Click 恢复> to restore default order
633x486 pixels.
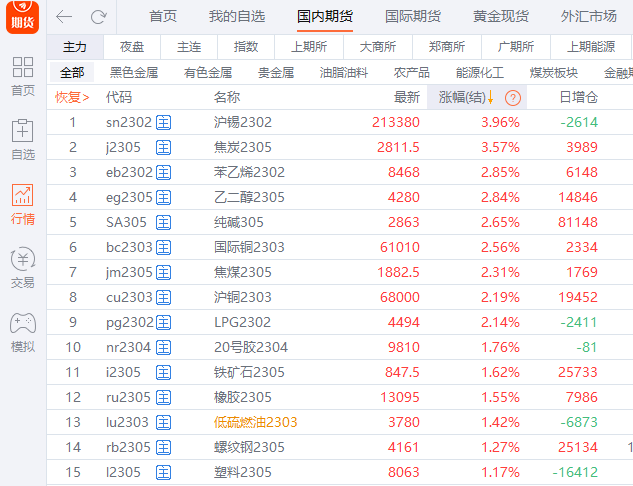(x=72, y=97)
